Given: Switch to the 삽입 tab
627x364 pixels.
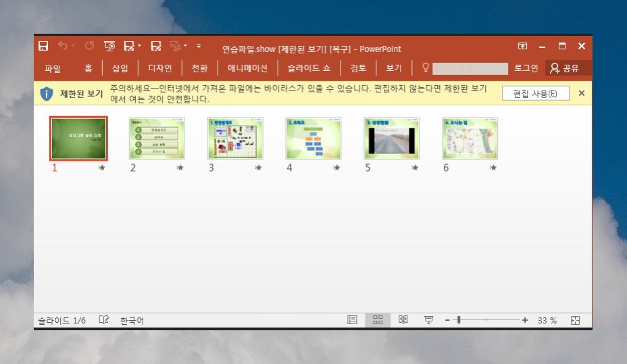Looking at the screenshot, I should pos(120,68).
